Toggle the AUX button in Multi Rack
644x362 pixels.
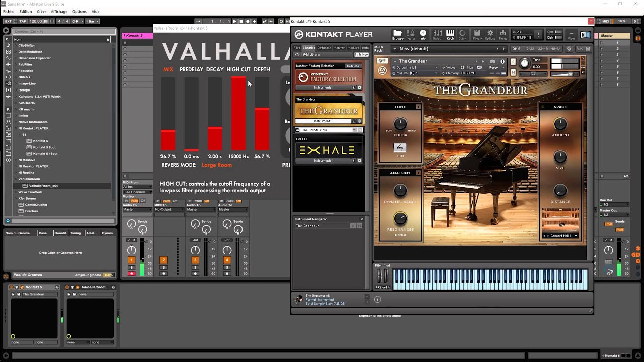click(x=579, y=49)
